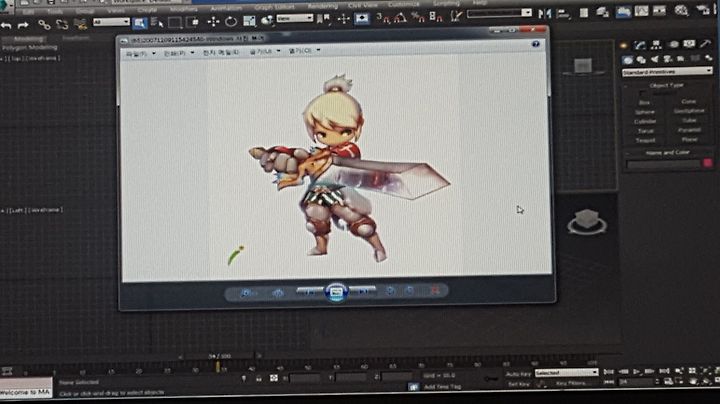This screenshot has height=404, width=720.
Task: Select the Bind to Space Warp tool
Action: coord(80,24)
